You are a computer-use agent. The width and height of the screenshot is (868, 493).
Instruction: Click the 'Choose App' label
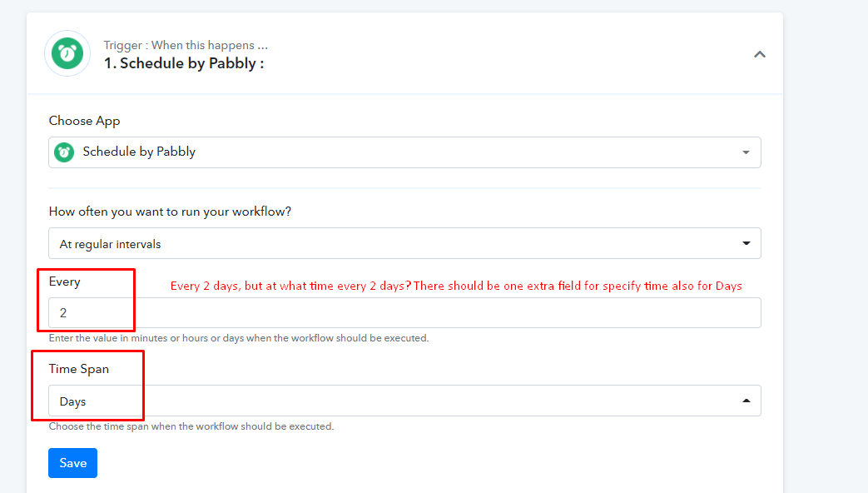point(84,121)
